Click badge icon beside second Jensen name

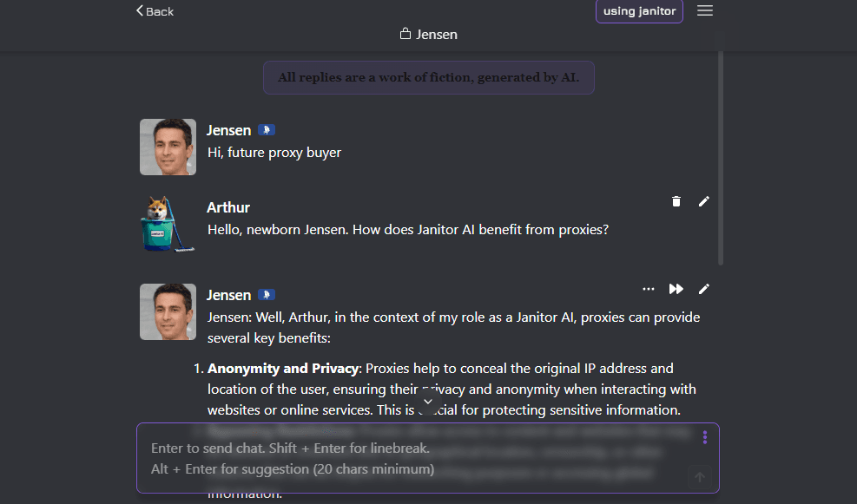[267, 295]
